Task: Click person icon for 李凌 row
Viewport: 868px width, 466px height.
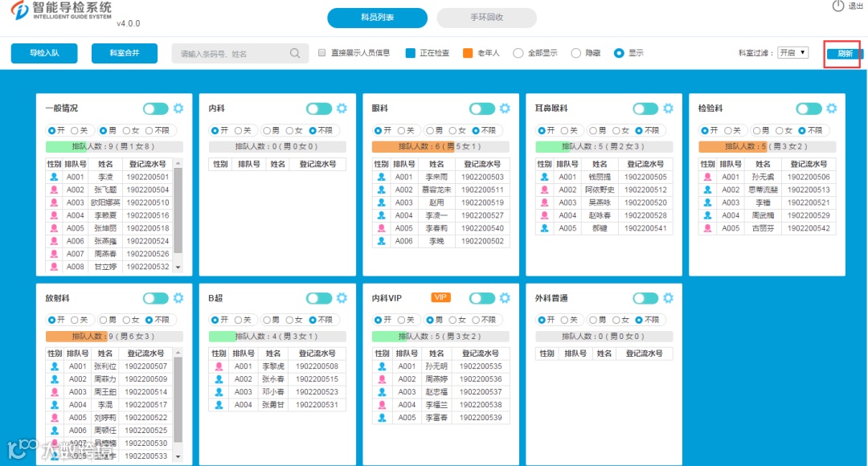Action: 54,177
